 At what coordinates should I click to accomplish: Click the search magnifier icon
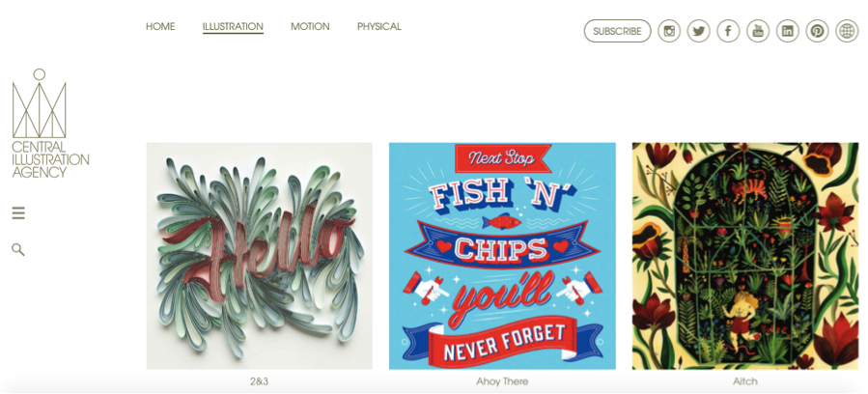click(18, 249)
